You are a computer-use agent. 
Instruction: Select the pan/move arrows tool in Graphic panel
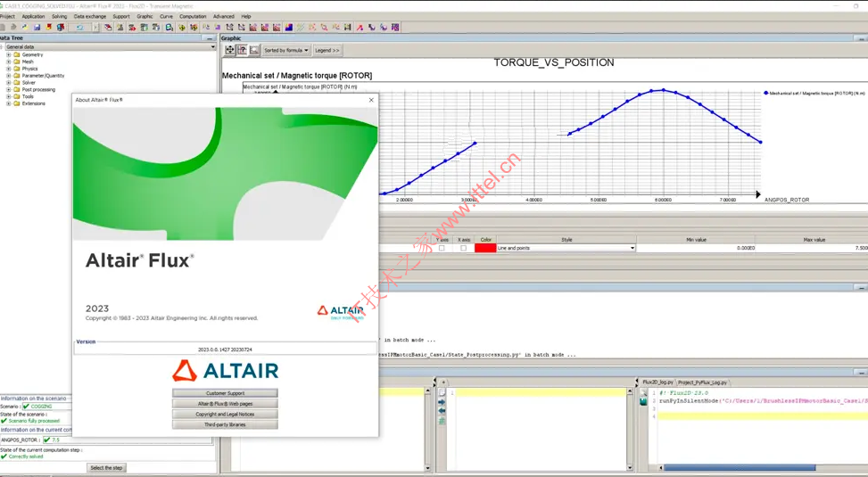pyautogui.click(x=230, y=50)
